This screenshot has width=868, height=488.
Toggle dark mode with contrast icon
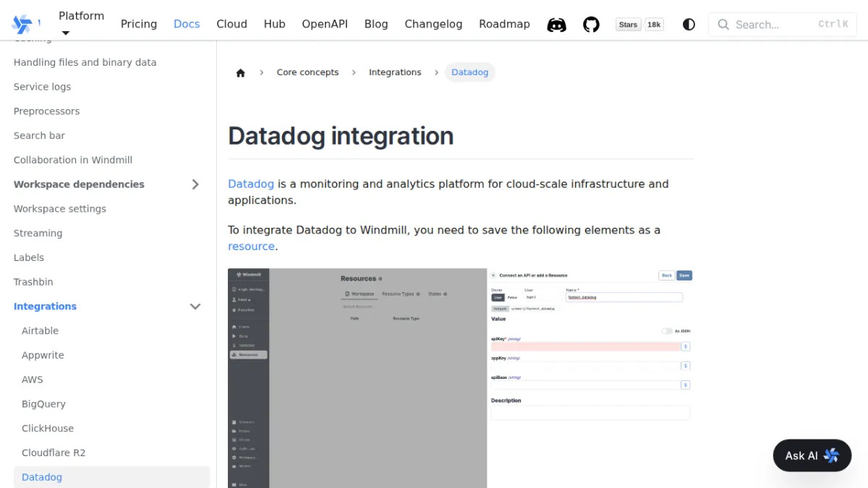[689, 25]
